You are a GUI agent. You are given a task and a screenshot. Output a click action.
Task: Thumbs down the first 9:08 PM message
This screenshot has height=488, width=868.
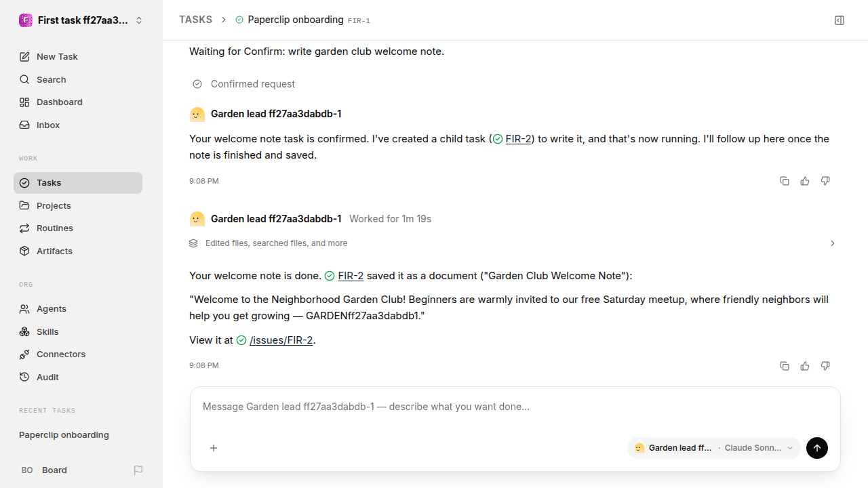point(825,181)
